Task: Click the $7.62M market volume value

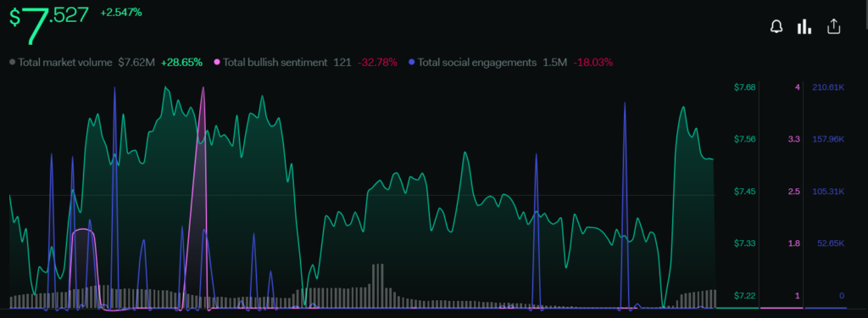Action: pyautogui.click(x=136, y=63)
